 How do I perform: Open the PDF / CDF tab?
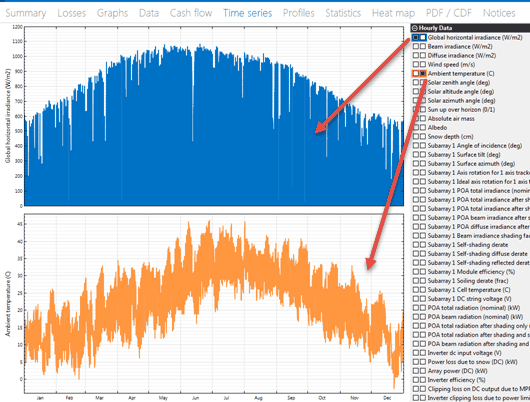449,13
